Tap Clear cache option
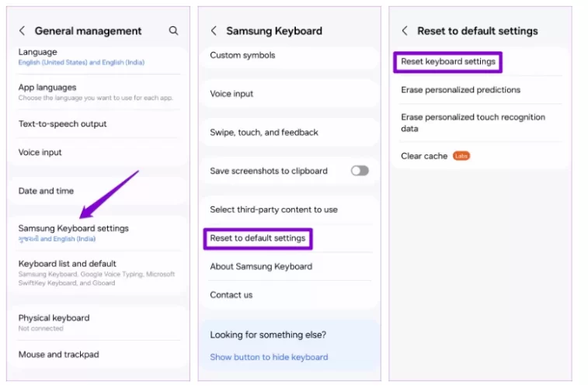Screen dimensions: 588x388 (425, 156)
